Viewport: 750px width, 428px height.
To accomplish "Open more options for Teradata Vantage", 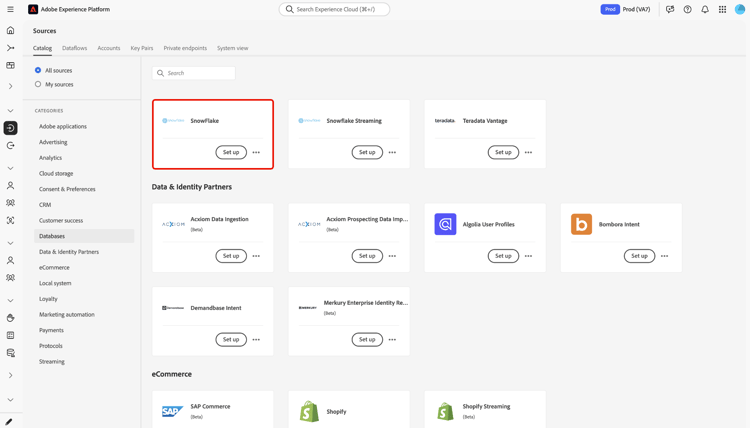I will (529, 153).
